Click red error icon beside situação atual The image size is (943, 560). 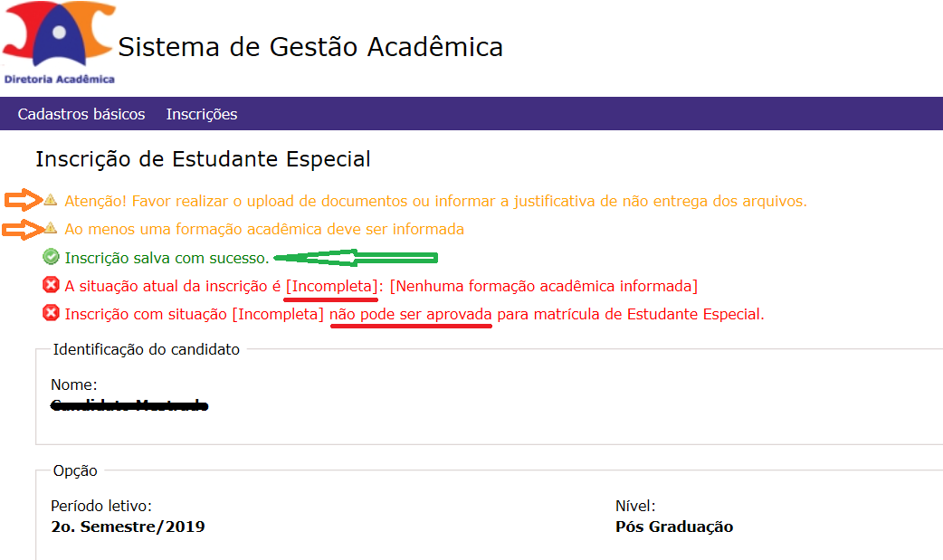click(51, 284)
